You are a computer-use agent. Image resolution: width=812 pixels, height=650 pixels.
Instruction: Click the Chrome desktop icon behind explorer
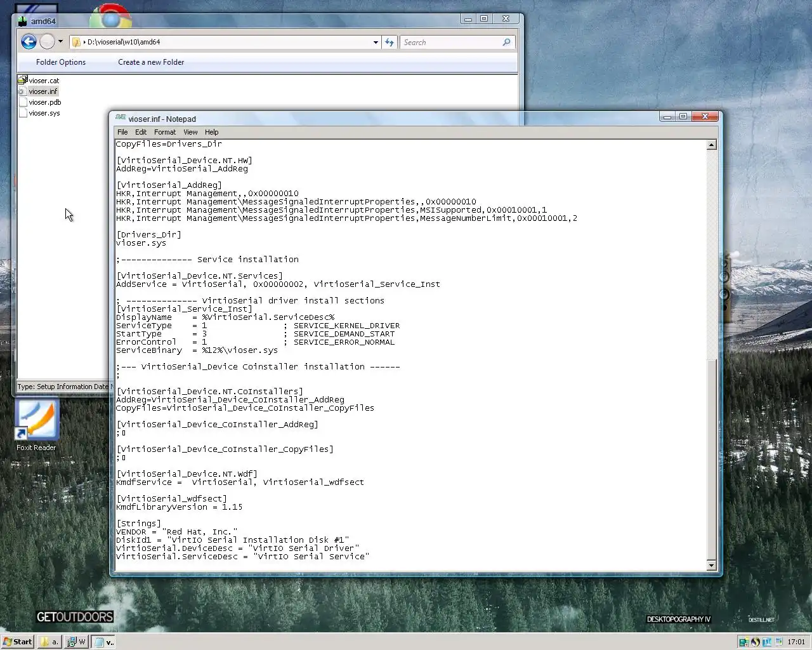click(x=110, y=17)
